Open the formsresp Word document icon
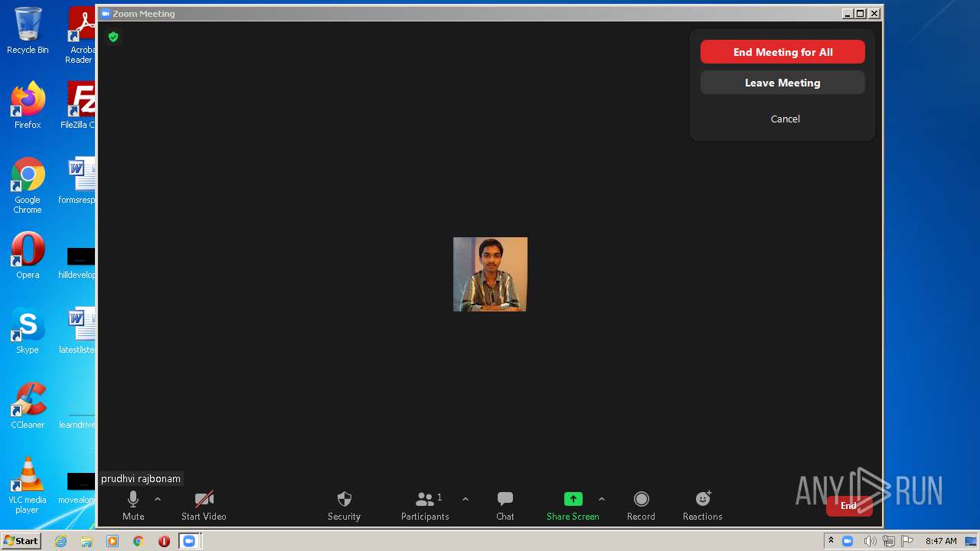Image resolution: width=980 pixels, height=551 pixels. click(x=78, y=181)
